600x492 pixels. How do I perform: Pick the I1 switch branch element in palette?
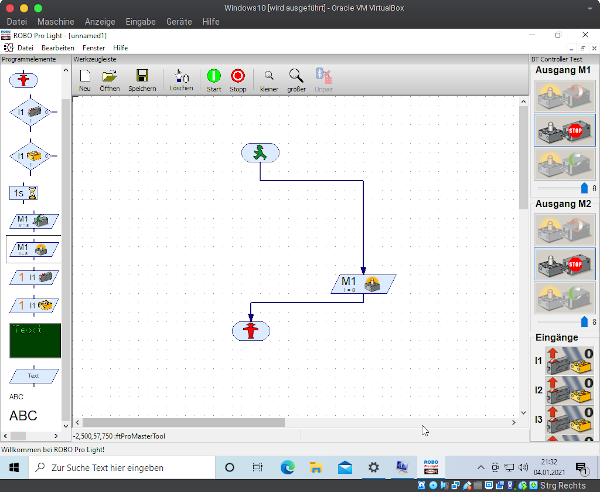[32, 112]
